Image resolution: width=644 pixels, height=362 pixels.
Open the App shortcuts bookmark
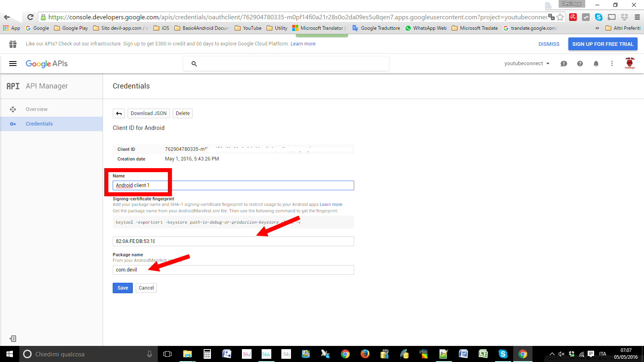click(x=11, y=28)
